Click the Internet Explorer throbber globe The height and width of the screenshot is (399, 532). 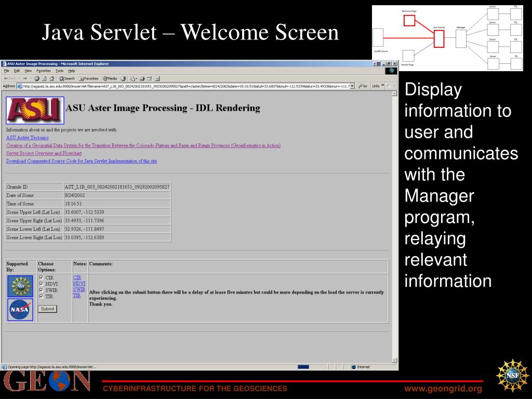pos(391,71)
